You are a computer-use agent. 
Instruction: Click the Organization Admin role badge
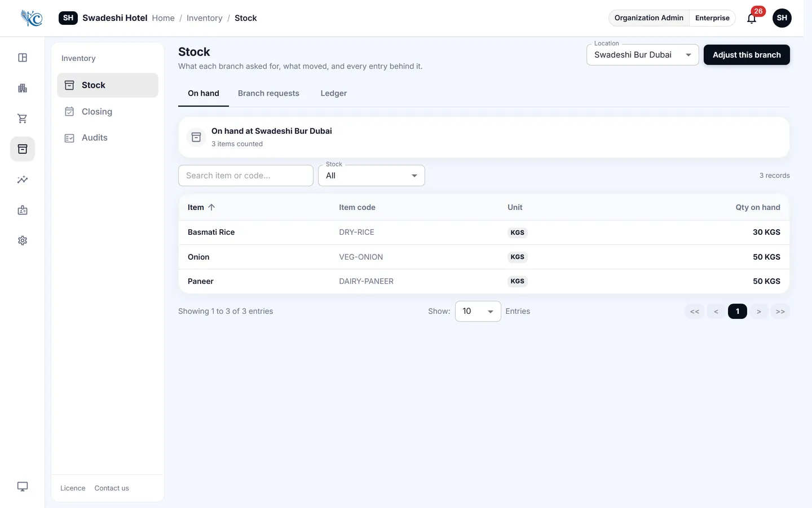click(x=649, y=18)
